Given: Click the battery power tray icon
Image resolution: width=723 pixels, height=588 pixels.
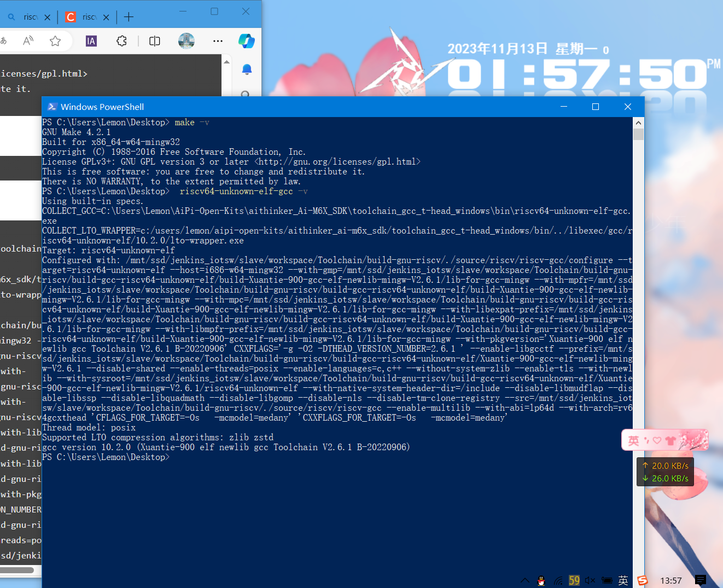Looking at the screenshot, I should [x=607, y=580].
